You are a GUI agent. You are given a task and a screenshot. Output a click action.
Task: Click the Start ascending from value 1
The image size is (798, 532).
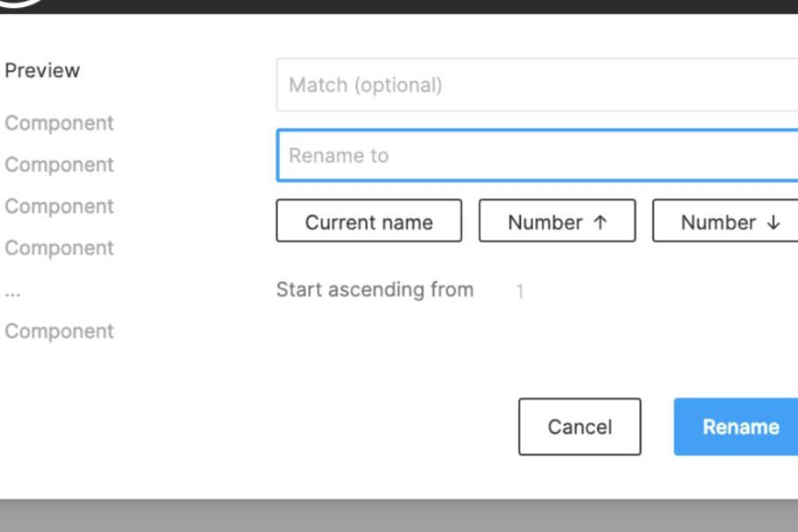[520, 291]
